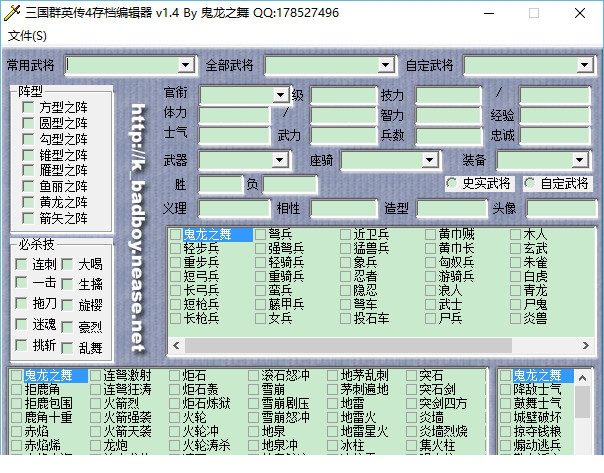Check the 圆型之阵 formation
This screenshot has height=473, width=604.
tap(28, 123)
